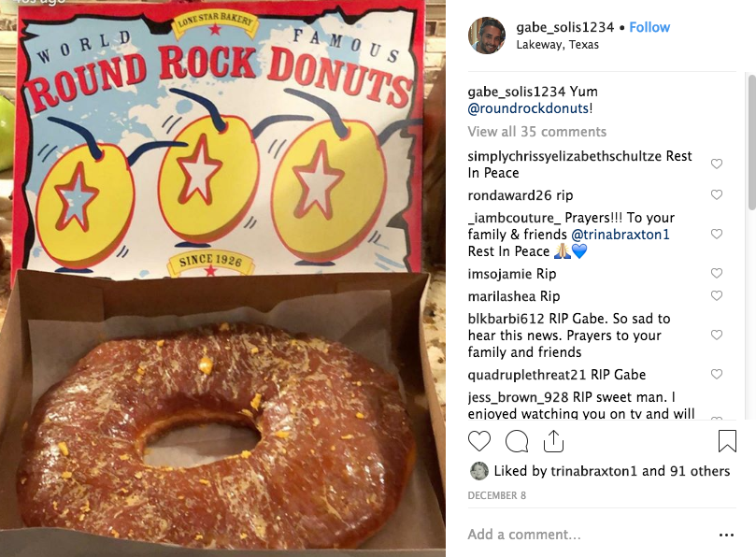Expand View all 35 comments
Viewport: 756px width, 557px height.
(x=536, y=132)
